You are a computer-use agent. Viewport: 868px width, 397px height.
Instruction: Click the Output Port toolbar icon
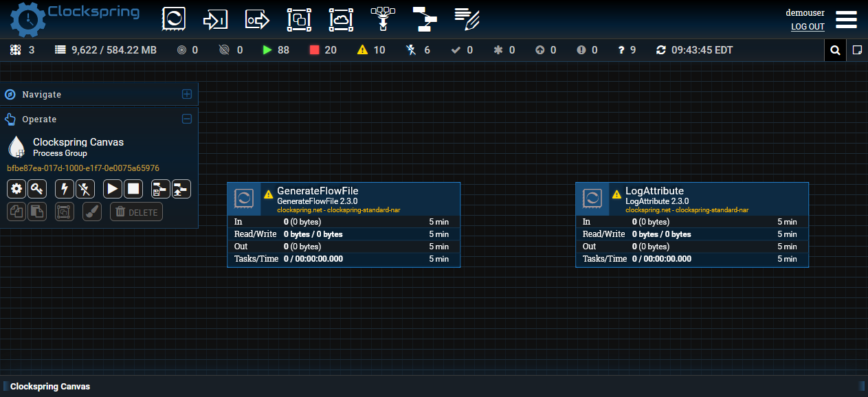point(257,19)
